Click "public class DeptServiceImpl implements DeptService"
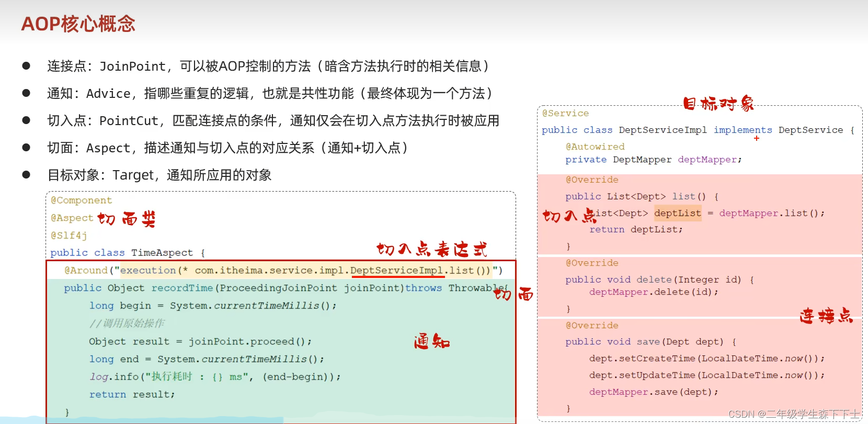Image resolution: width=868 pixels, height=424 pixels. [x=692, y=130]
